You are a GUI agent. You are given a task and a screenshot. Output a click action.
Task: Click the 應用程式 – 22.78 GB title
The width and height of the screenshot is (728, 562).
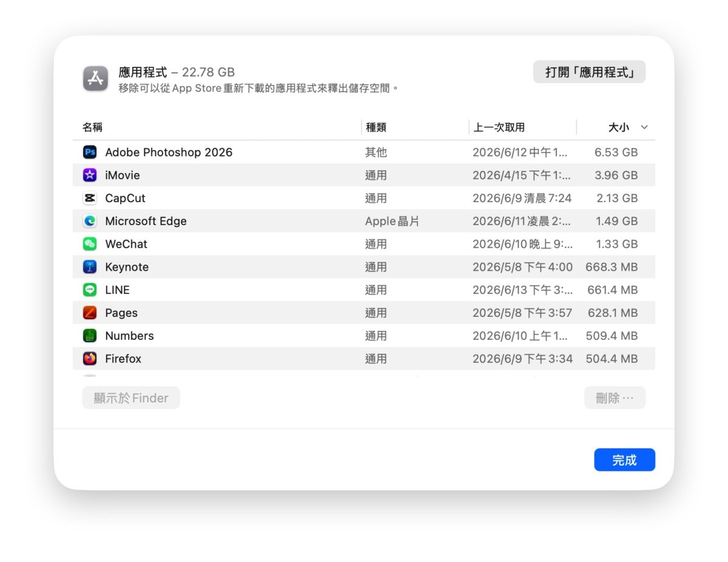(x=177, y=72)
